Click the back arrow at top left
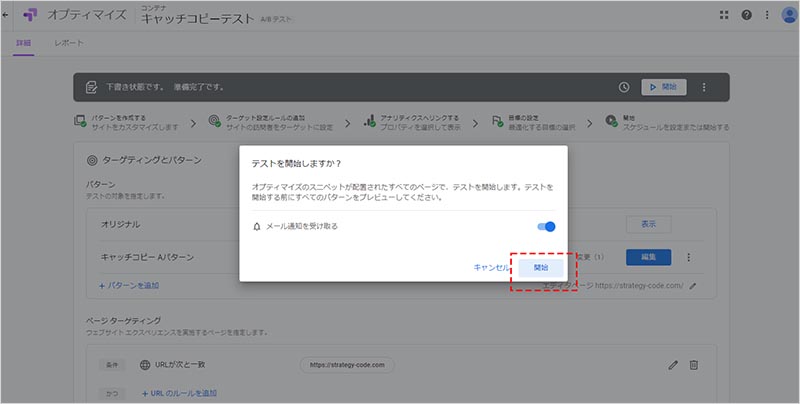 coord(6,16)
